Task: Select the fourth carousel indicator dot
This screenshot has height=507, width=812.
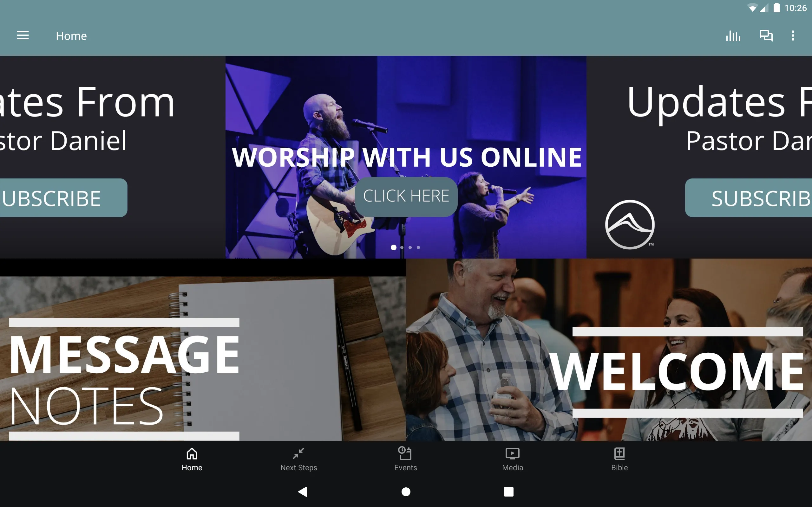Action: 419,247
